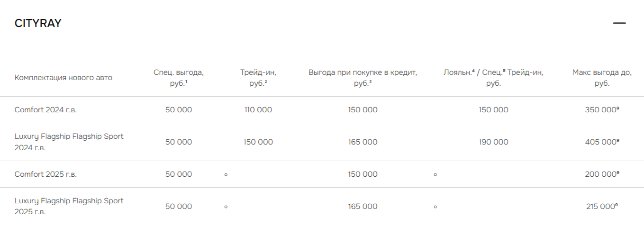Click the Comfort 2024 г.в. row label
Image resolution: width=644 pixels, height=236 pixels.
pyautogui.click(x=45, y=109)
